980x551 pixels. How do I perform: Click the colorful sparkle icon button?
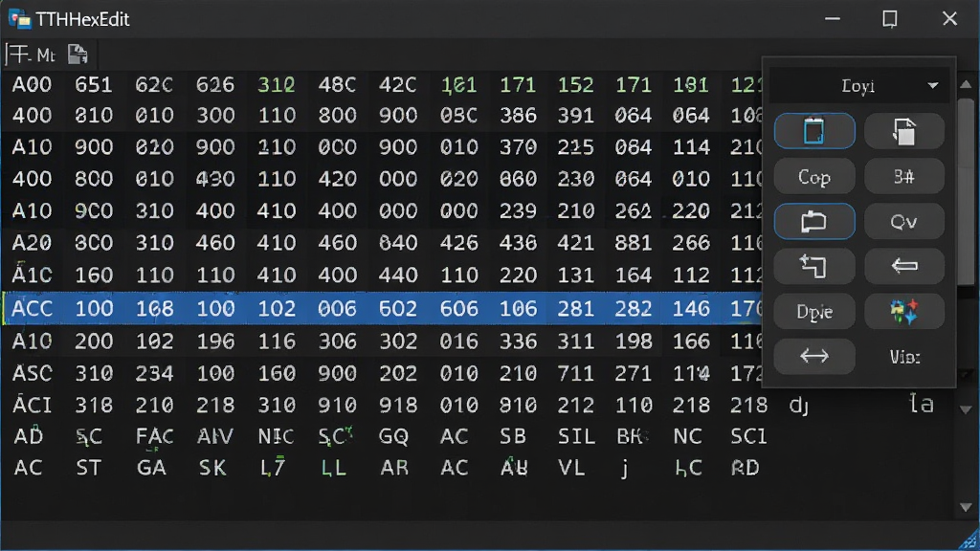(x=903, y=311)
